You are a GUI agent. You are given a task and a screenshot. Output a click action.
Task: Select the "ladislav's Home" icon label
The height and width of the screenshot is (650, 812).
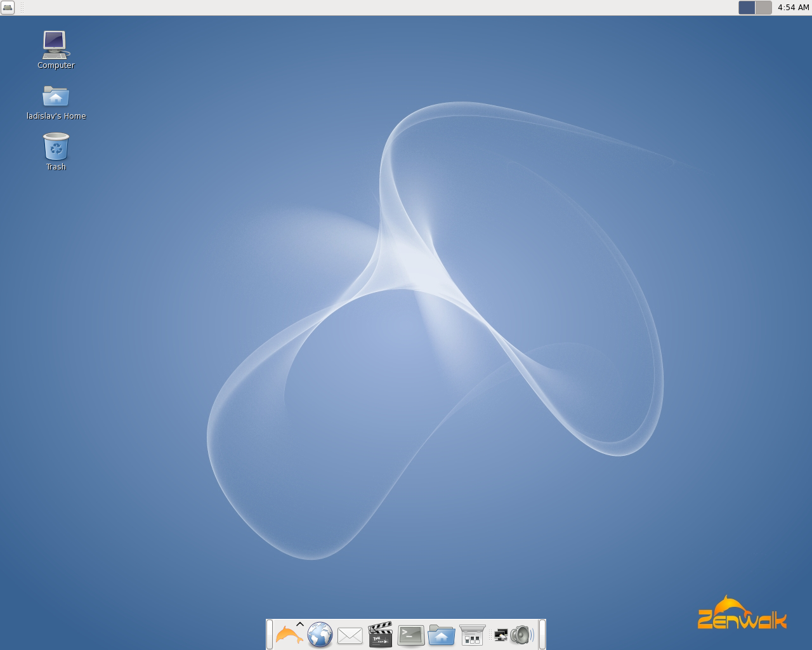(56, 116)
